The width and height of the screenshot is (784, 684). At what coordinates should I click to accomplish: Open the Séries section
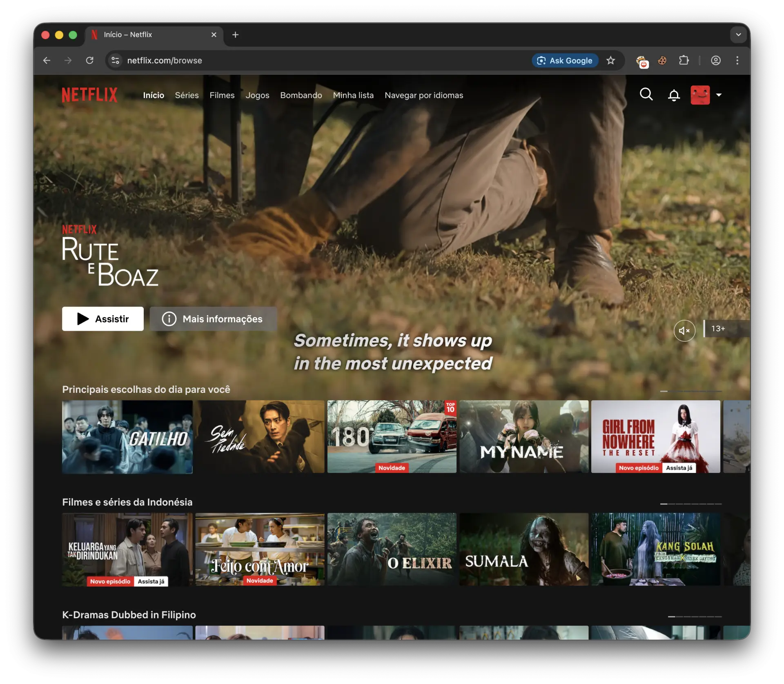(x=187, y=95)
